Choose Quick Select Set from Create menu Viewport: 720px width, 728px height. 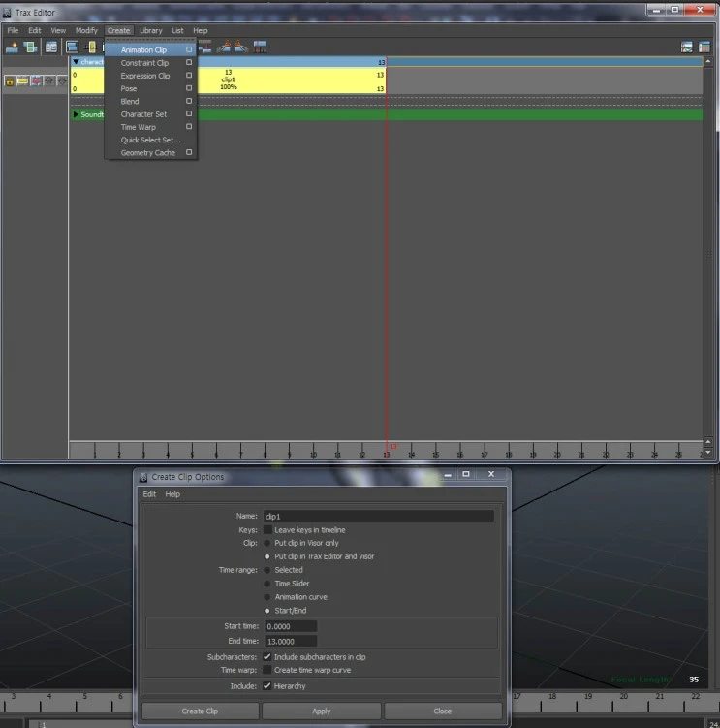tap(151, 140)
